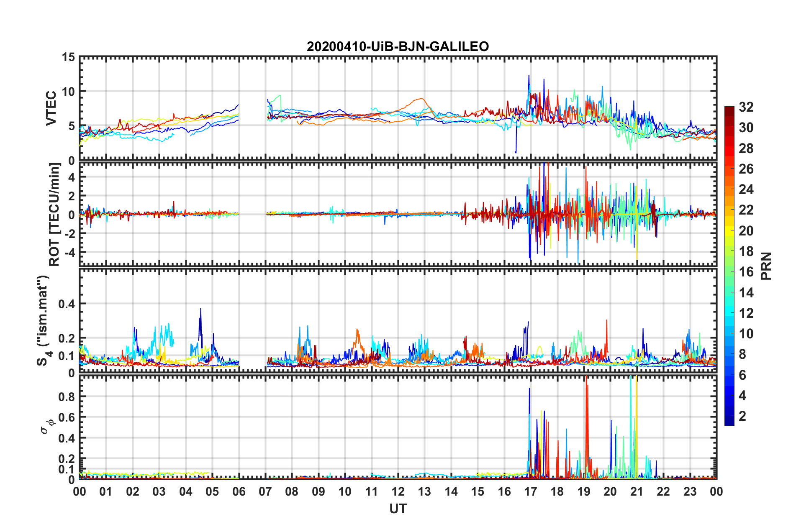796x532 pixels.
Task: Click x-axis hour tick 11
Action: (372, 491)
